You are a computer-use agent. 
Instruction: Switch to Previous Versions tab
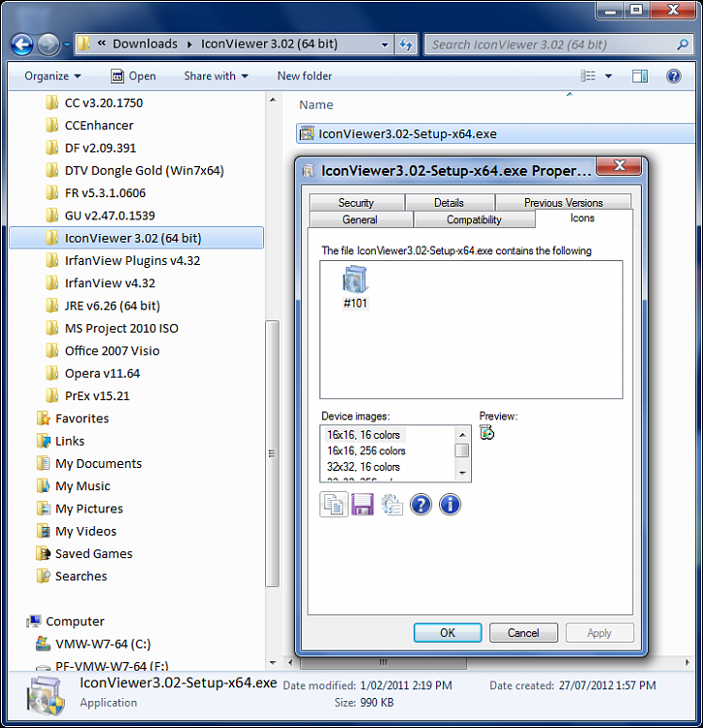pos(563,203)
